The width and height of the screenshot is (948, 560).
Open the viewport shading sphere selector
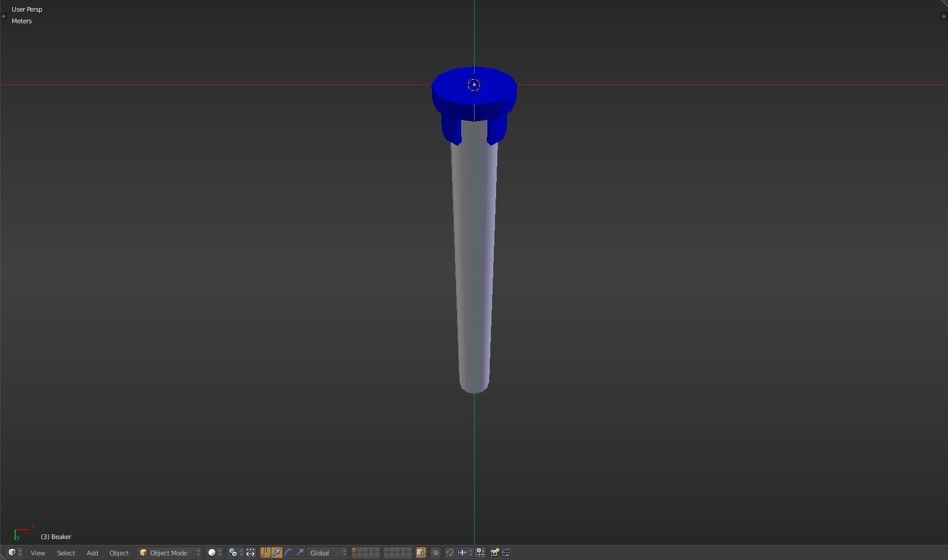tap(214, 552)
